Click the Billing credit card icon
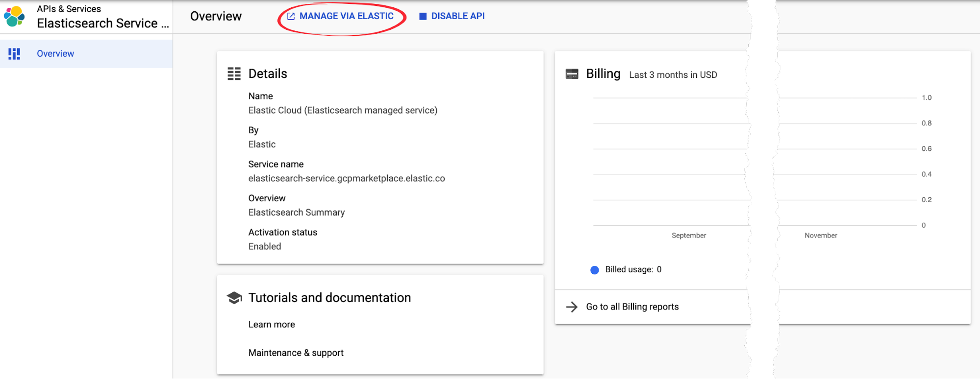980x379 pixels. (572, 74)
